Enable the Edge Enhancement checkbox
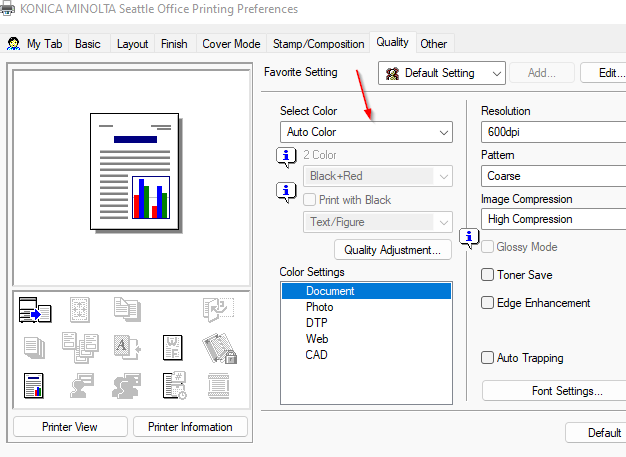Screen dimensions: 626x457 pyautogui.click(x=487, y=303)
